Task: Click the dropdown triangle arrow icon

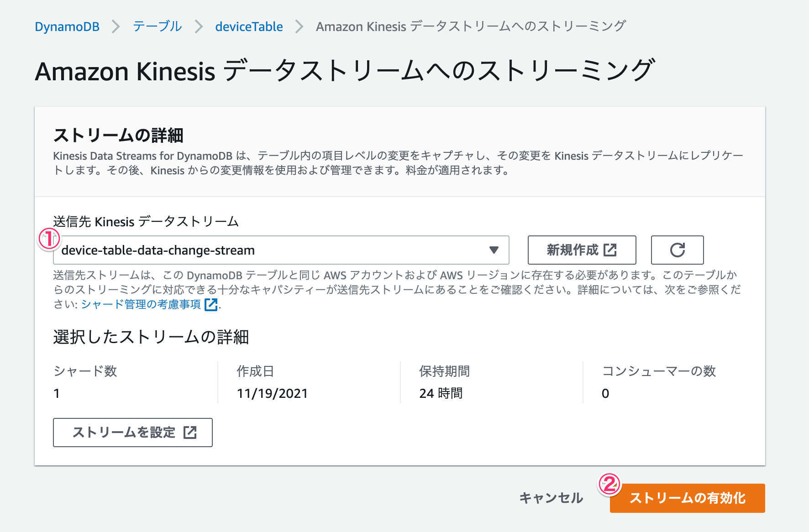Action: 494,250
